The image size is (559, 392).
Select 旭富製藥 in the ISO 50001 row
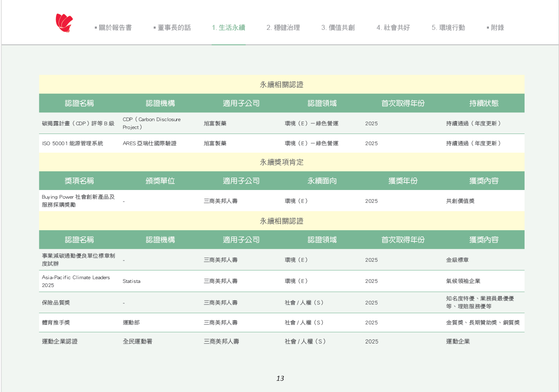coord(215,144)
